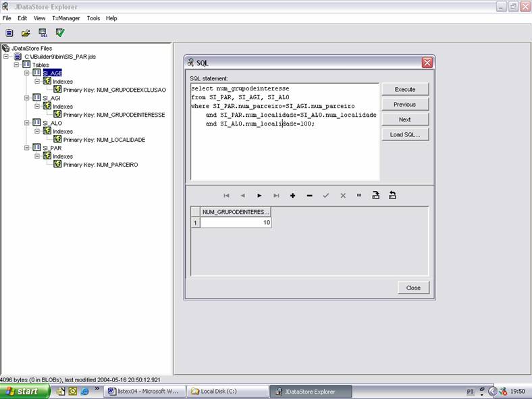Image resolution: width=532 pixels, height=399 pixels.
Task: Open the File menu
Action: coord(7,18)
